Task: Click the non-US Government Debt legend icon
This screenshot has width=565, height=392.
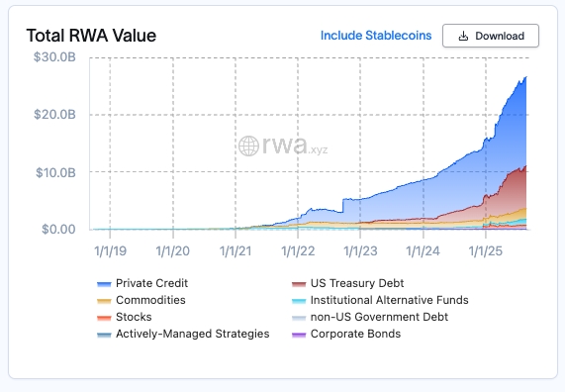Action: 299,318
